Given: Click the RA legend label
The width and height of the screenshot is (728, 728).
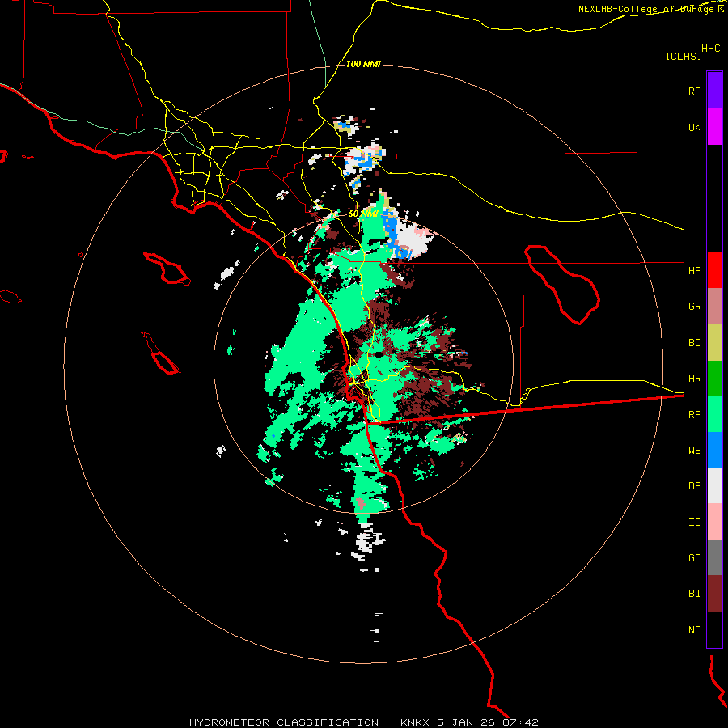Looking at the screenshot, I should [x=694, y=415].
